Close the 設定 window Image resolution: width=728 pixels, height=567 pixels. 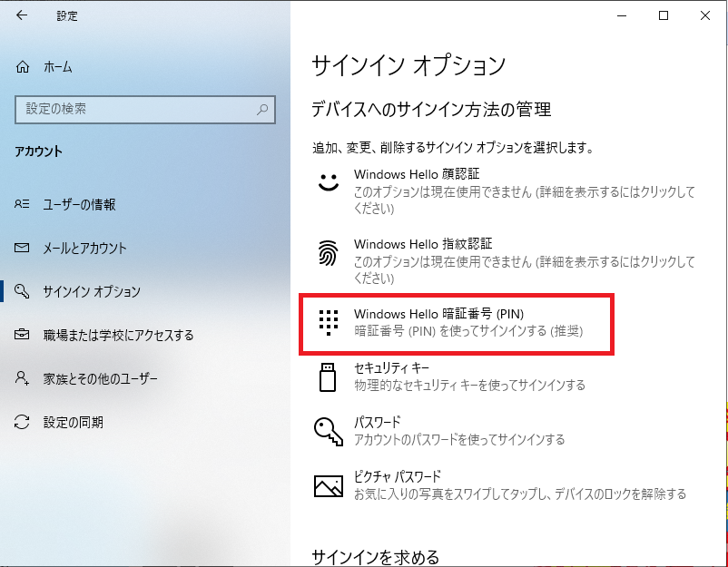click(705, 15)
